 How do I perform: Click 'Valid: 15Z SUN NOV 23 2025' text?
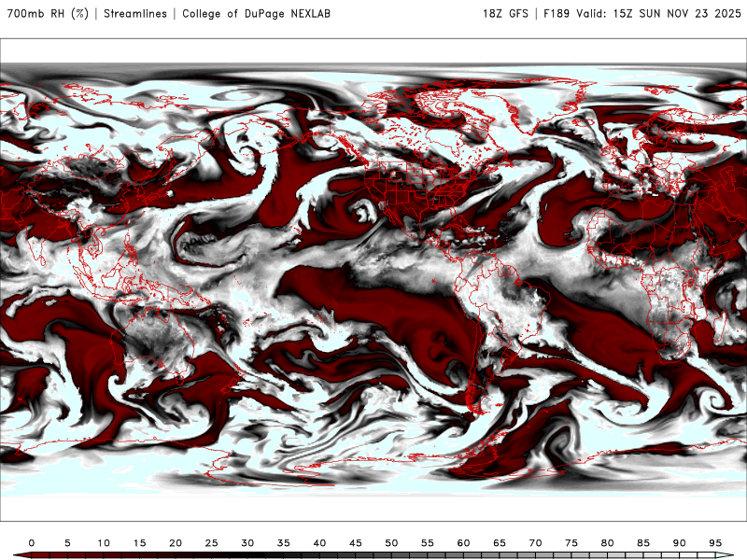tap(658, 14)
